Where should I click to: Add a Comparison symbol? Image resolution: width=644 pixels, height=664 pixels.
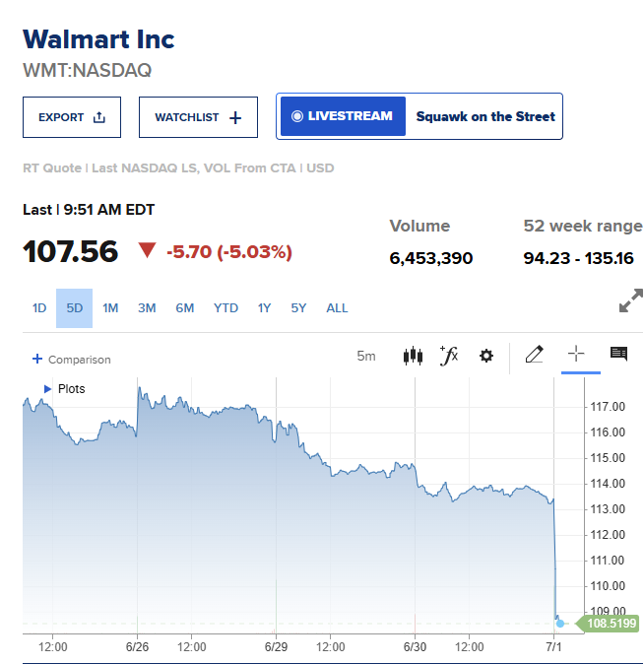pyautogui.click(x=72, y=360)
